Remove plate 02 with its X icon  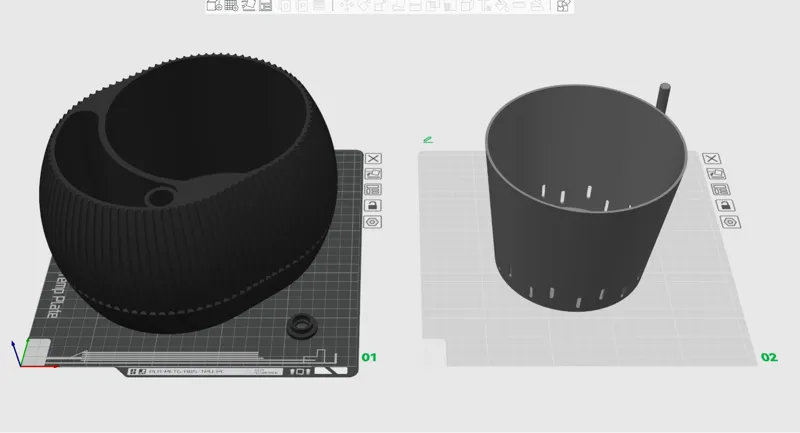pos(712,159)
